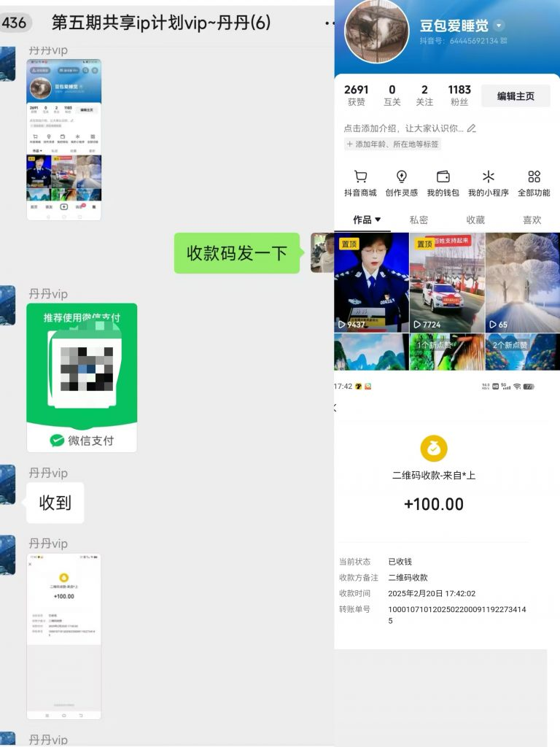Screen dimensions: 560x747
Task: Open the Douyin profile screenshot image in chat
Action: 64,139
